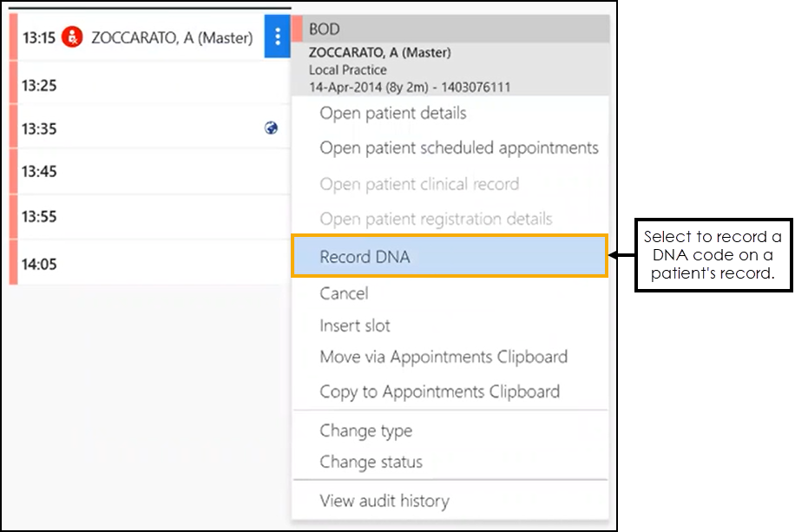This screenshot has height=532, width=795.
Task: Open patient scheduled appointments
Action: point(458,148)
